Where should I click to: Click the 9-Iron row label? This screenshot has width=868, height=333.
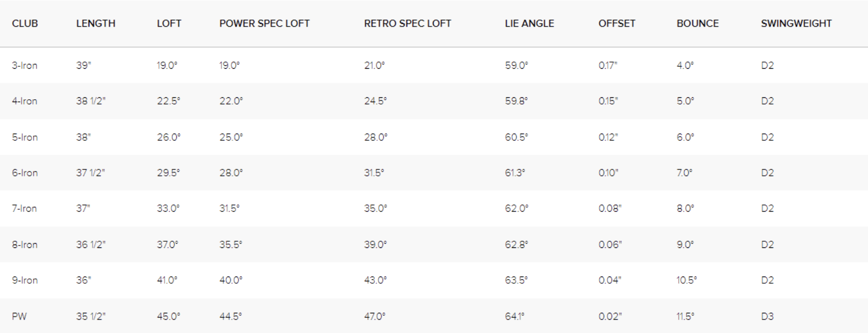point(24,280)
